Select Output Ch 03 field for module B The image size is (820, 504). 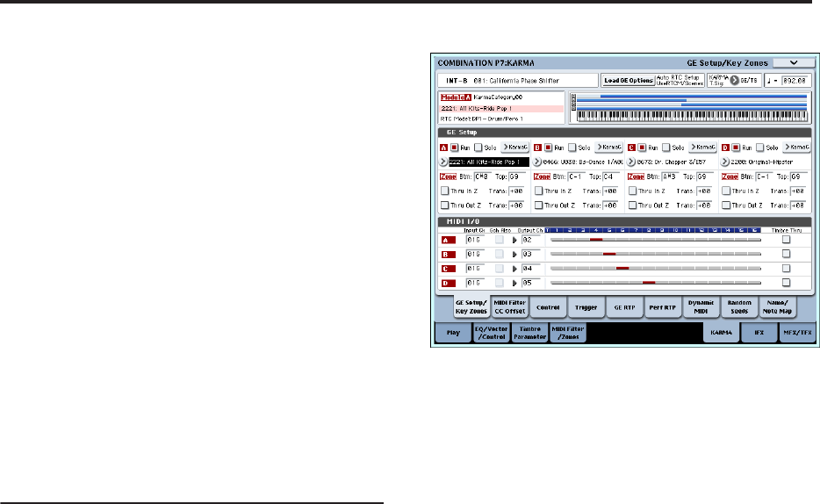click(x=530, y=254)
